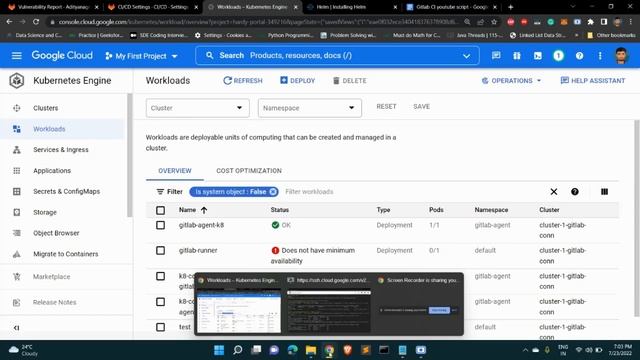The width and height of the screenshot is (640, 360).
Task: Open the Namespace dropdown
Action: pos(310,108)
